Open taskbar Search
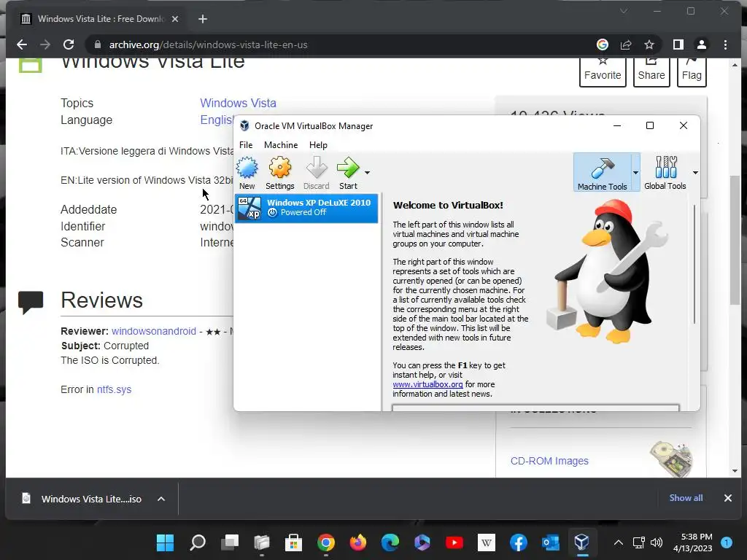The height and width of the screenshot is (560, 747). [197, 542]
